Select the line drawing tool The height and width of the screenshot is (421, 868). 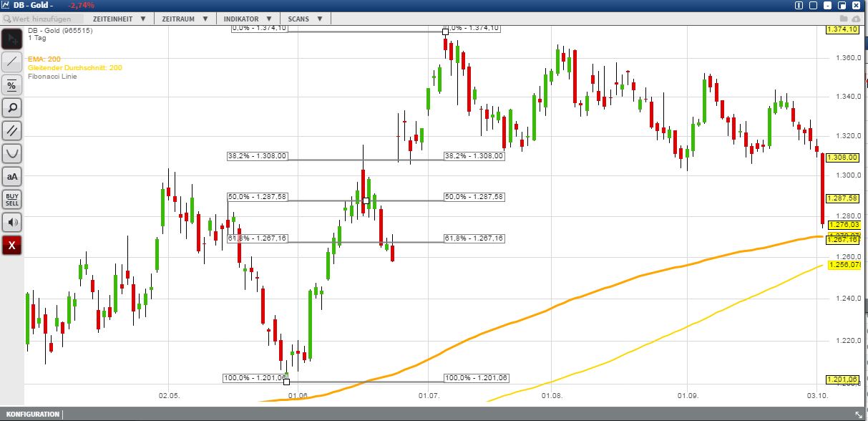coord(10,62)
